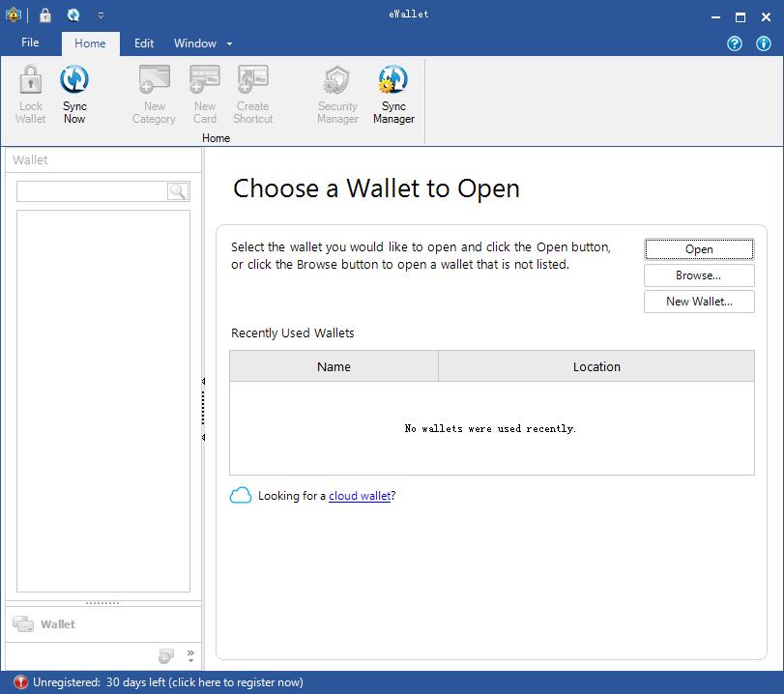Open the Window menu dropdown arrow
This screenshot has height=694, width=784.
[x=229, y=43]
